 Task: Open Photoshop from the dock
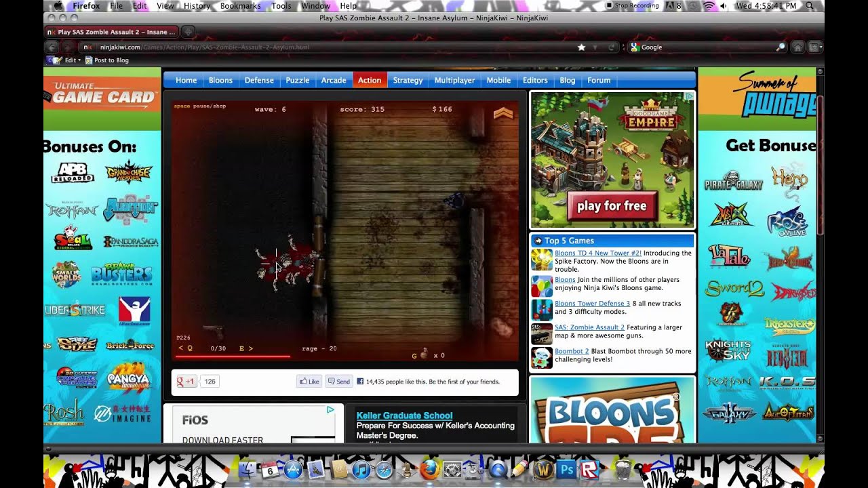coord(566,469)
